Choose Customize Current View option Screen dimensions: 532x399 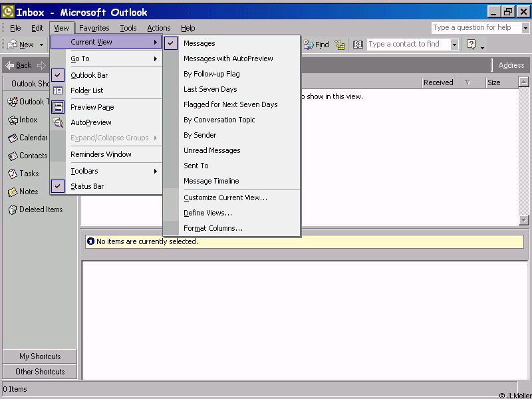click(x=225, y=198)
